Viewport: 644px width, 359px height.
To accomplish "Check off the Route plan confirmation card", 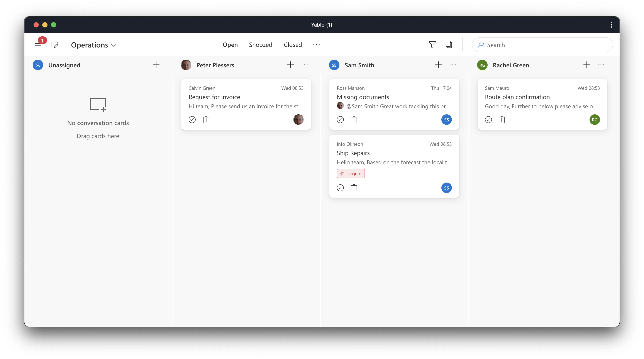I will (x=488, y=120).
